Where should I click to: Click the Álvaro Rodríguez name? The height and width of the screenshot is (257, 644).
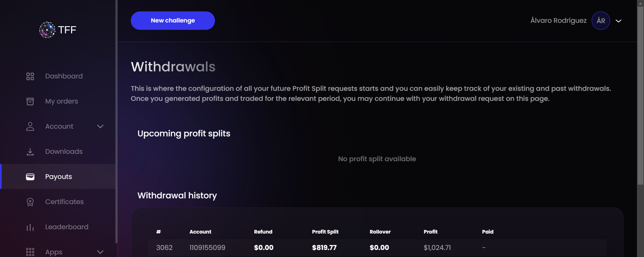(x=558, y=20)
